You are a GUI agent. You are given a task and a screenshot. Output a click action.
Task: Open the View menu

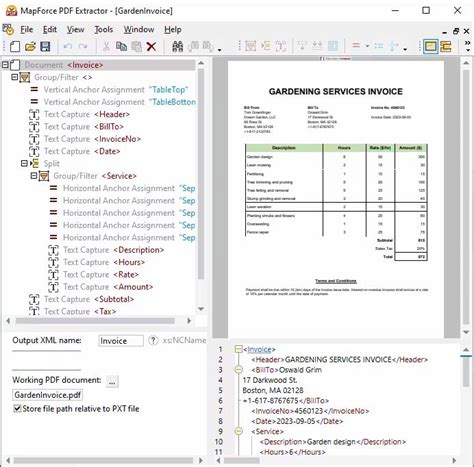(75, 30)
